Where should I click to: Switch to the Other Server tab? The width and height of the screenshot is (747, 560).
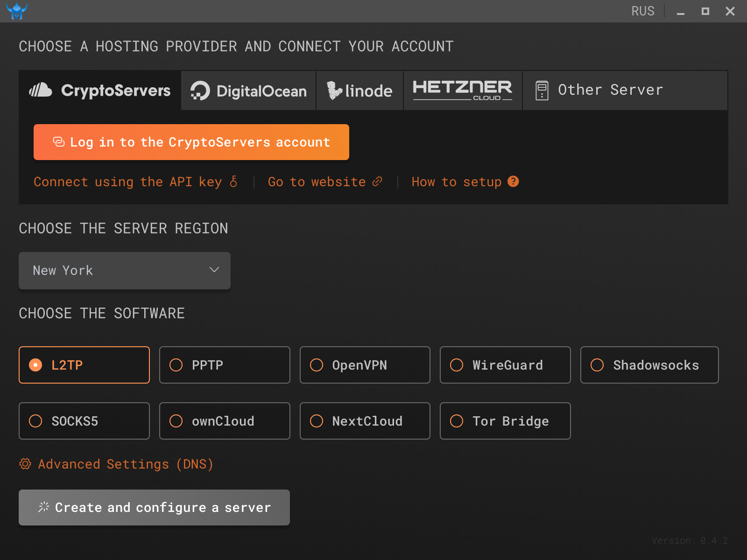(625, 91)
